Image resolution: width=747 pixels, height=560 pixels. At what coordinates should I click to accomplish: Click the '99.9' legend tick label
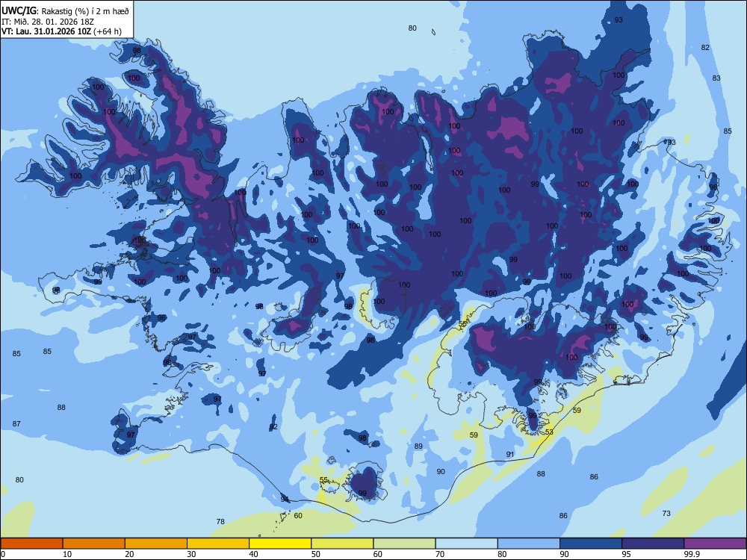(x=692, y=554)
